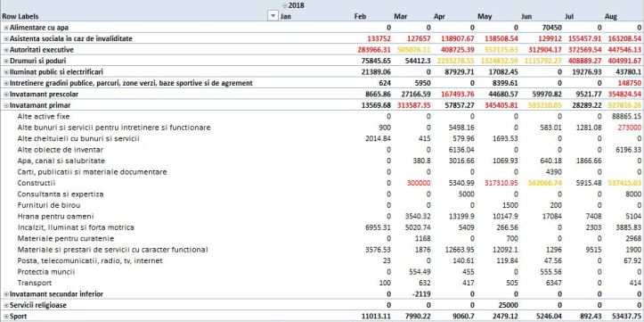The image size is (644, 322).
Task: Select Alte cheltuieli cu bunuri si servicii label
Action: point(78,138)
